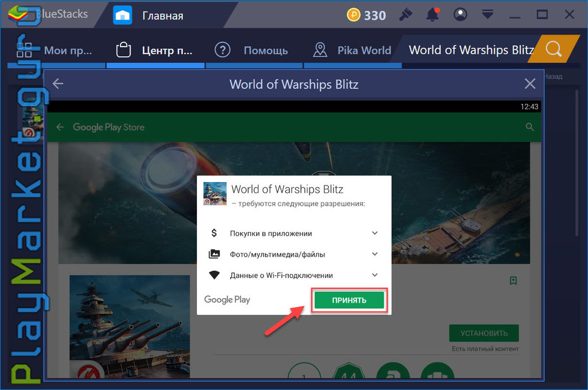
Task: Open the user account icon
Action: pos(460,15)
